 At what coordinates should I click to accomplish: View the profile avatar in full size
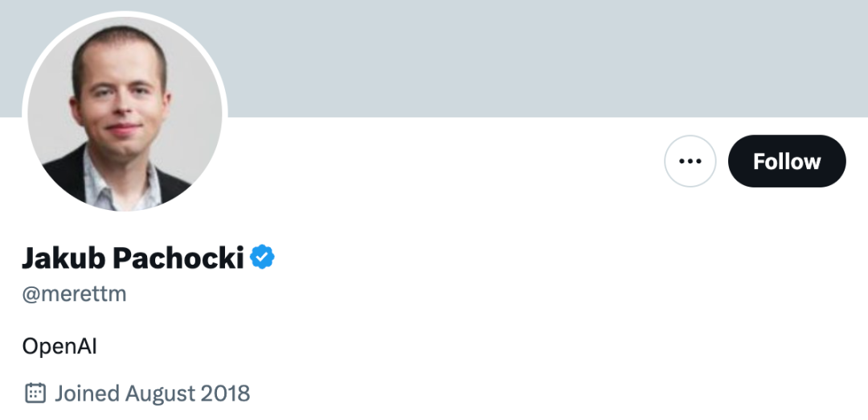point(125,113)
